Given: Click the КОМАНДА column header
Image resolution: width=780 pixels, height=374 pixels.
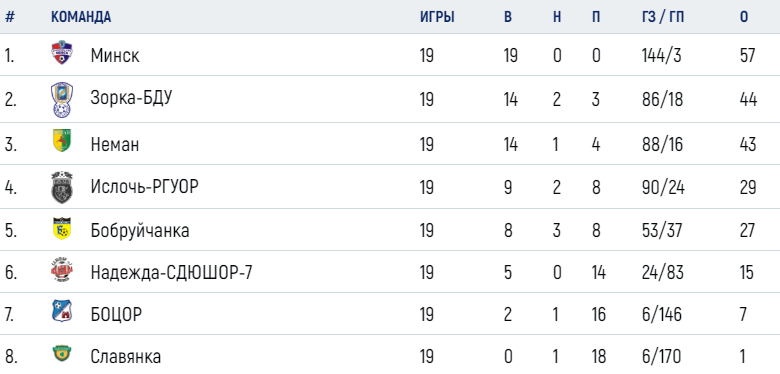Looking at the screenshot, I should point(81,17).
